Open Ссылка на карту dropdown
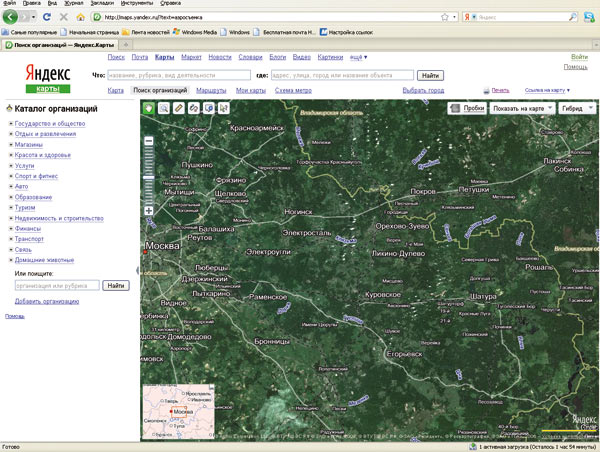600x452 pixels. click(547, 90)
